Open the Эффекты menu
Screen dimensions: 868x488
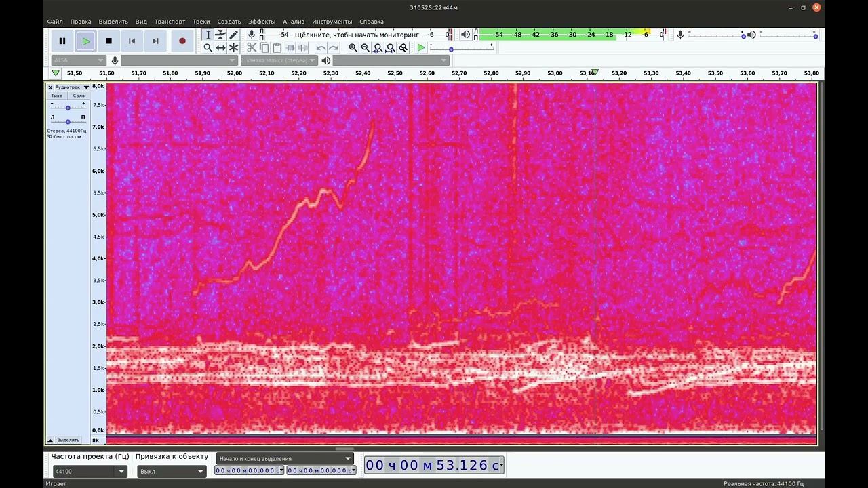click(x=262, y=22)
